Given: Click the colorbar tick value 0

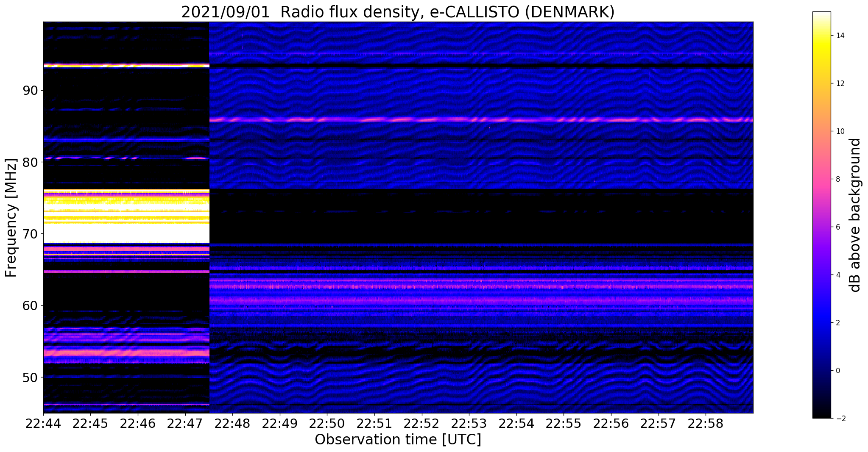Looking at the screenshot, I should (x=837, y=371).
